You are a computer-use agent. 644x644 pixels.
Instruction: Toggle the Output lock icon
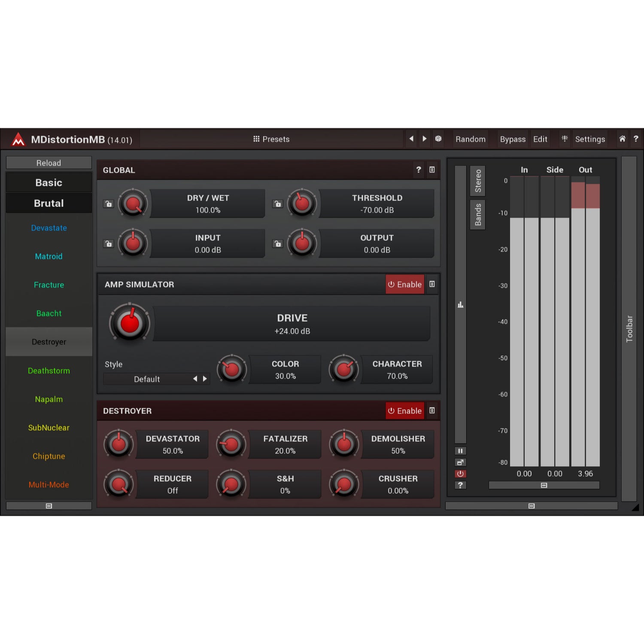tap(278, 243)
